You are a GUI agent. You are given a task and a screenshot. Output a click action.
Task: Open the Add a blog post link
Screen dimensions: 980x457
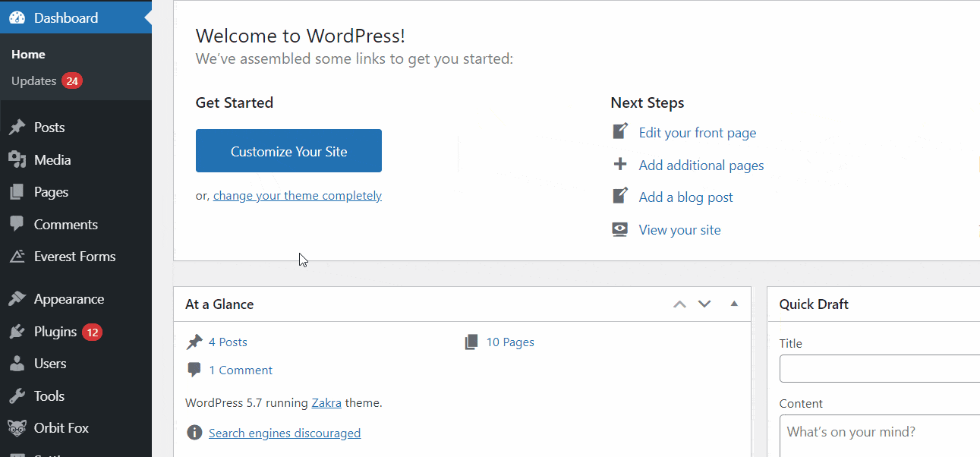686,197
